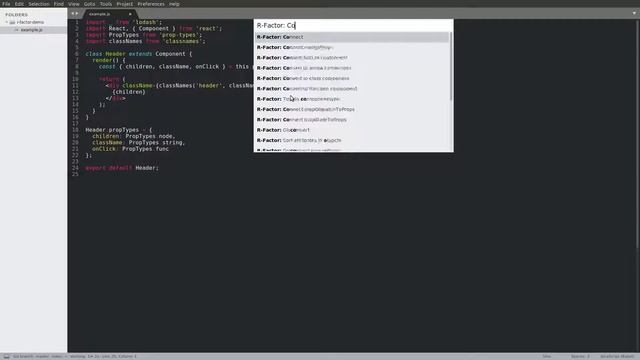
Task: Open the Selection menu
Action: 39,4
